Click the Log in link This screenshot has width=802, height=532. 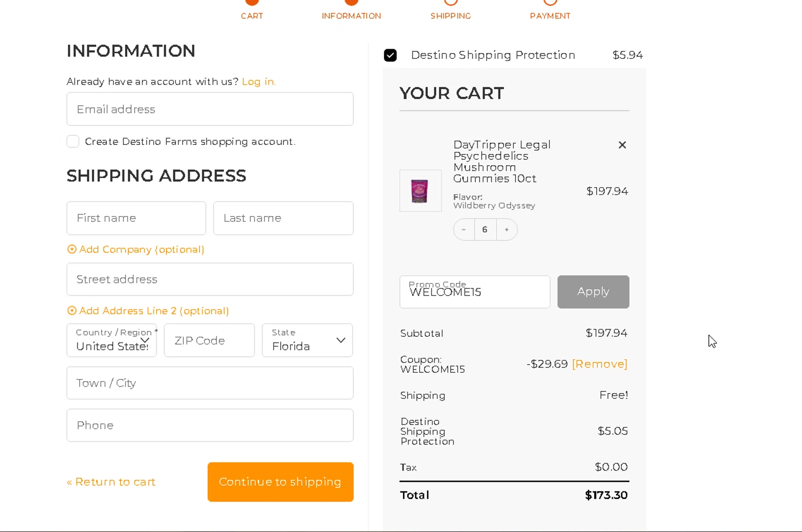(259, 81)
